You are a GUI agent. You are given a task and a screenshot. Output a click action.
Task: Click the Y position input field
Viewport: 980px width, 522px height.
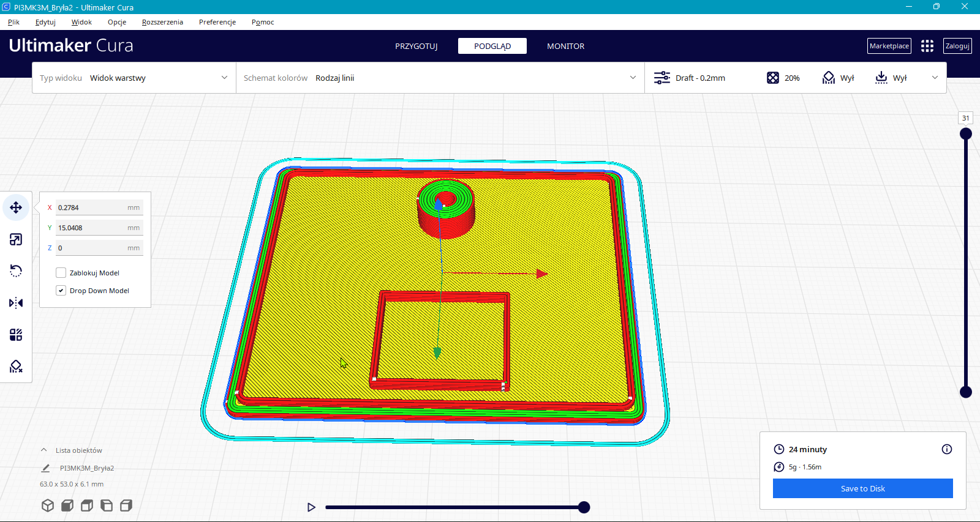click(x=99, y=228)
